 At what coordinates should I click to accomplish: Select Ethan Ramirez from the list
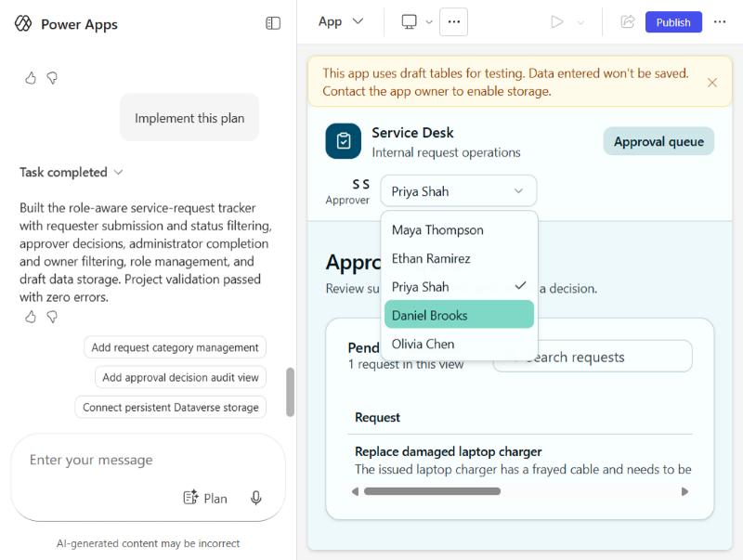[459, 258]
